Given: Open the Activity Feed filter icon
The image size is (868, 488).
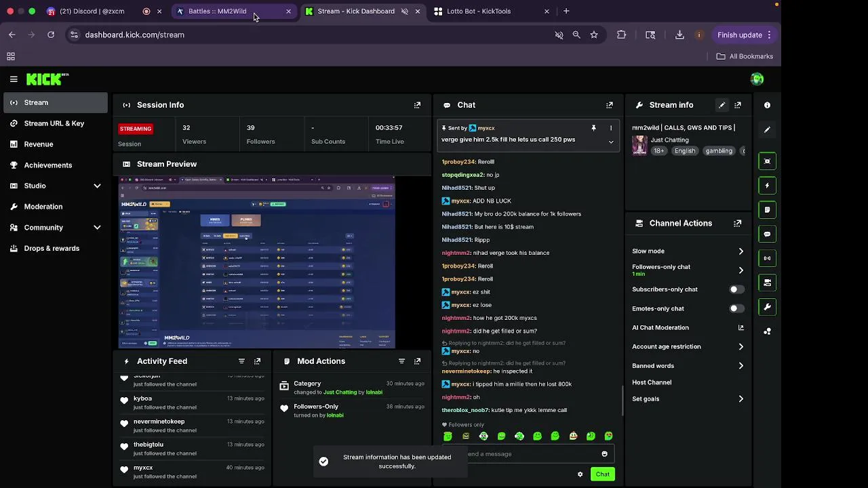Looking at the screenshot, I should coord(241,361).
